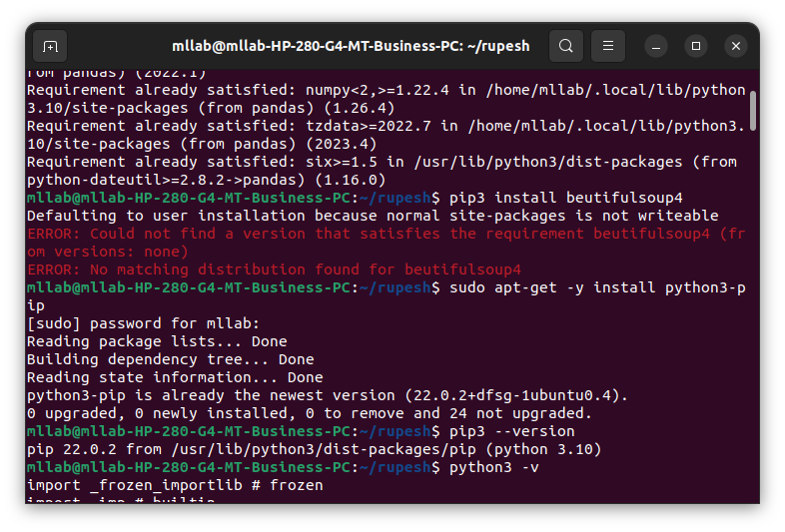Minimize the terminal window
The image size is (785, 532).
(x=656, y=46)
